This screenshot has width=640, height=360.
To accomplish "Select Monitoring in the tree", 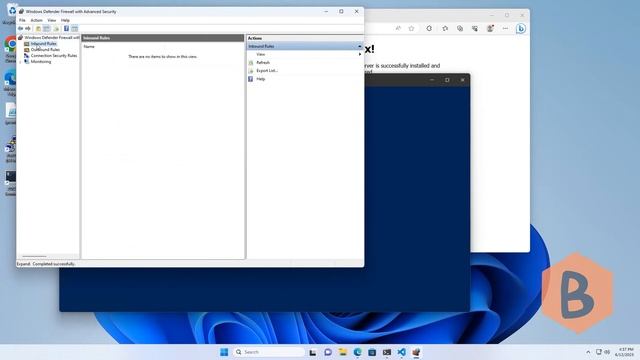I will pos(41,62).
